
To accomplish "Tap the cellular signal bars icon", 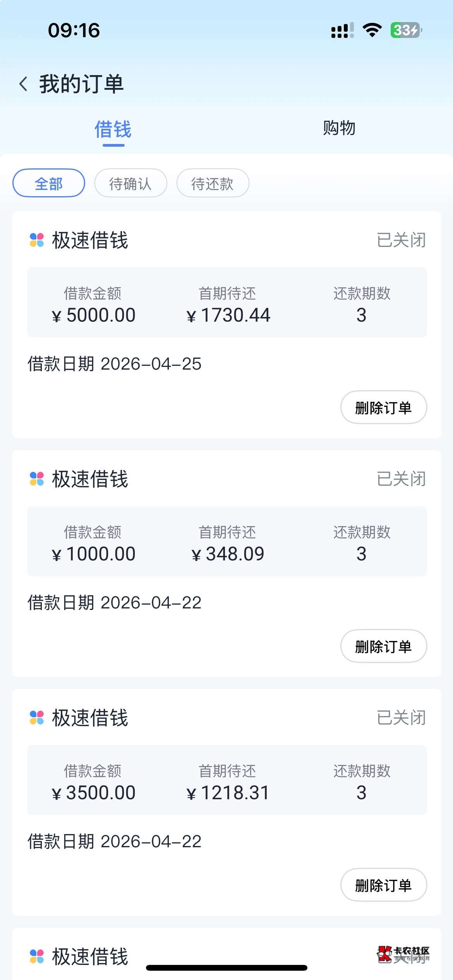I will (342, 31).
